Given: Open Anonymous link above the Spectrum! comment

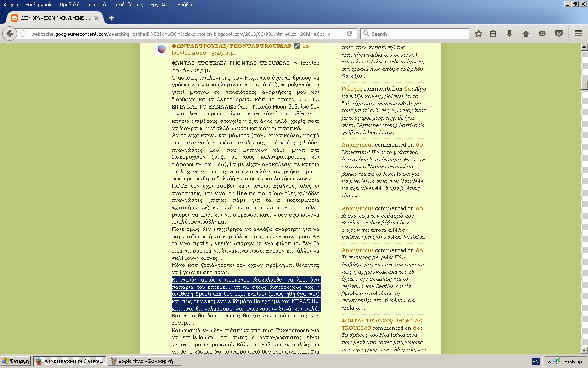Looking at the screenshot, I should coord(357,145).
